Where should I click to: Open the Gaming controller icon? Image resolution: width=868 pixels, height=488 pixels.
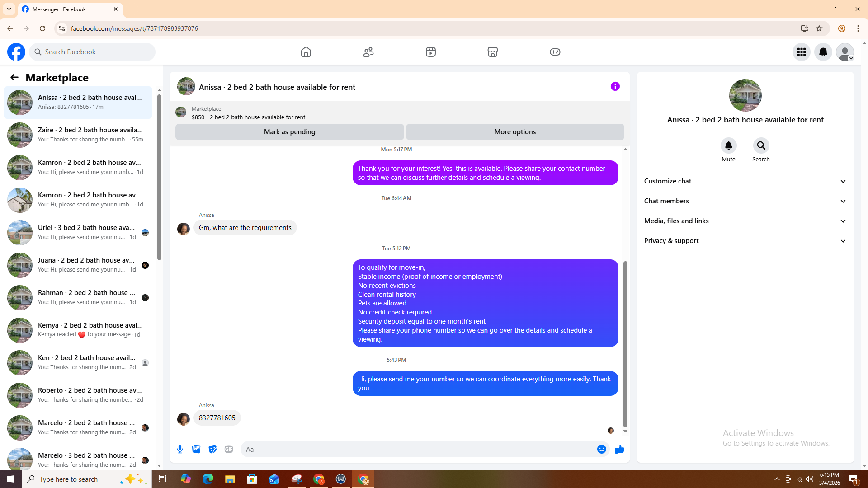[555, 52]
